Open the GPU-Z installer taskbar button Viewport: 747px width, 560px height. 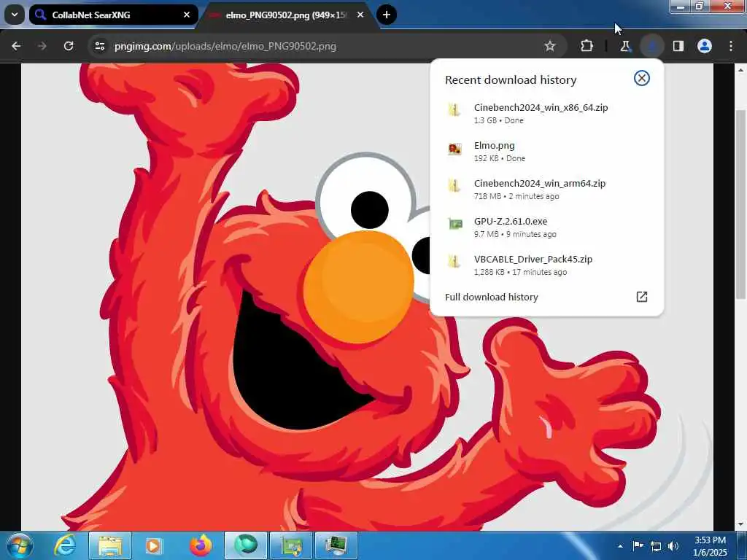pyautogui.click(x=291, y=545)
